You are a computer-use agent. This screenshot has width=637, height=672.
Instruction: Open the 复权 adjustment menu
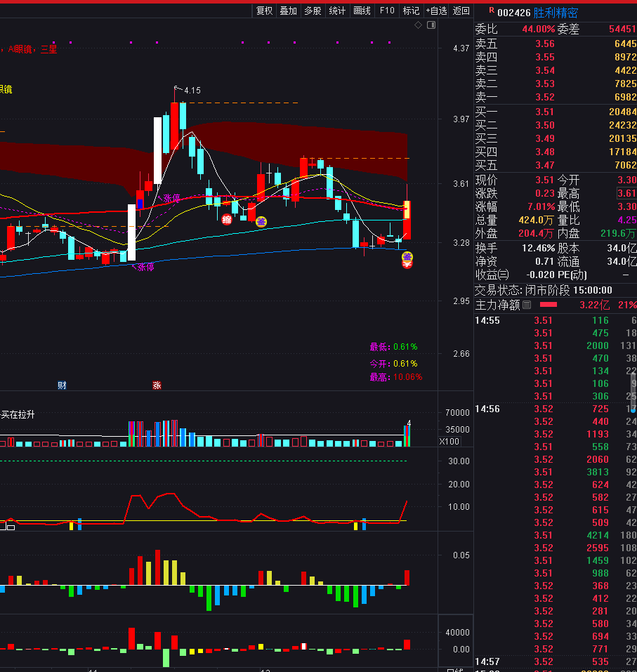point(264,11)
